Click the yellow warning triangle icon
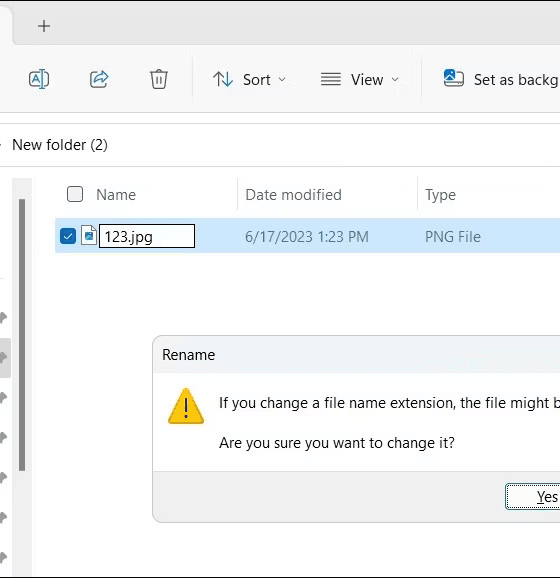The width and height of the screenshot is (560, 578). 186,406
